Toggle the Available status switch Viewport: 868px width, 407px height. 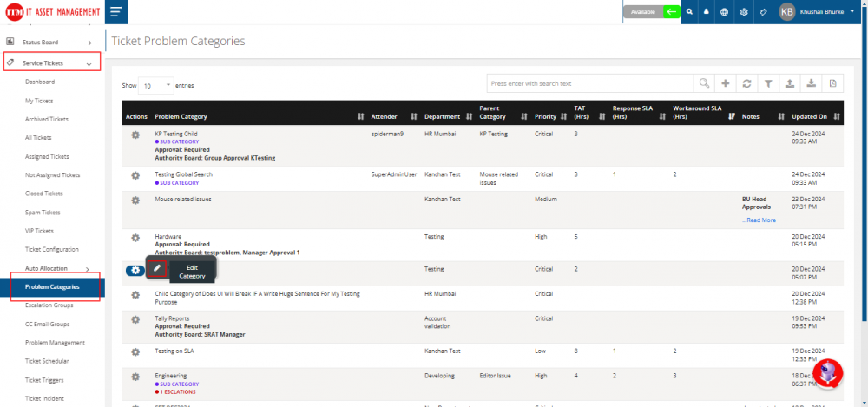click(x=671, y=12)
